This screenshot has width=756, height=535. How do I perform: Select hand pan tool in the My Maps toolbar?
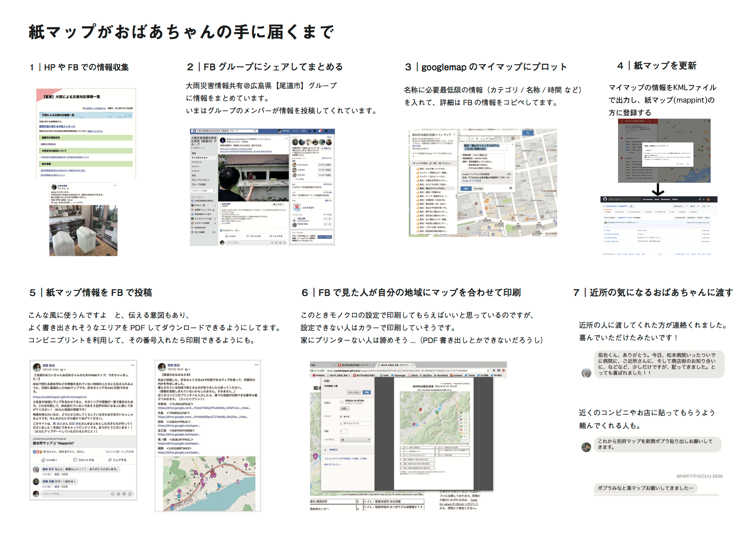pyautogui.click(x=472, y=139)
